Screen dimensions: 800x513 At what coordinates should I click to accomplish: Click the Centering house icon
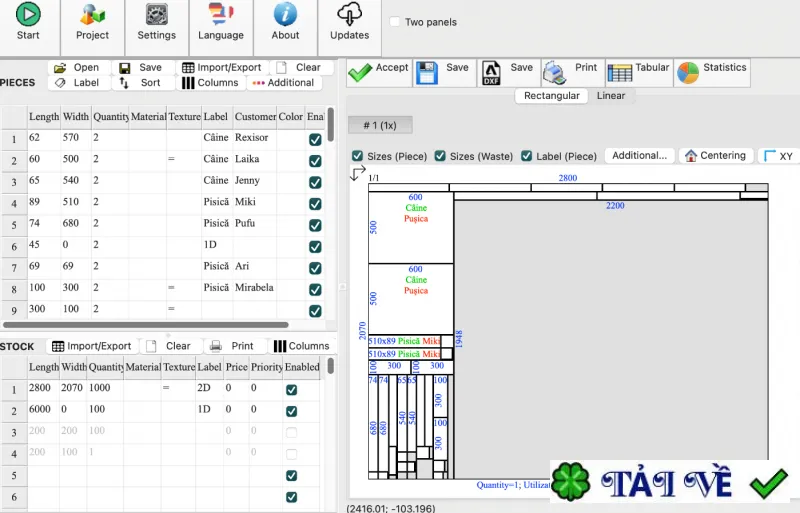(691, 156)
